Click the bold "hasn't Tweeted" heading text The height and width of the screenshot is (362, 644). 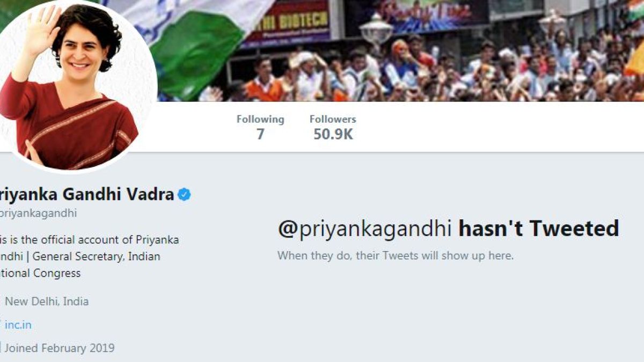tap(538, 228)
